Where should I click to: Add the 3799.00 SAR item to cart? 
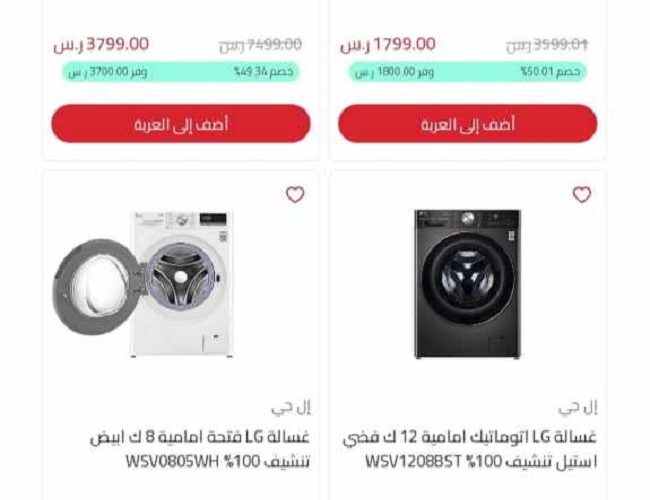point(181,124)
